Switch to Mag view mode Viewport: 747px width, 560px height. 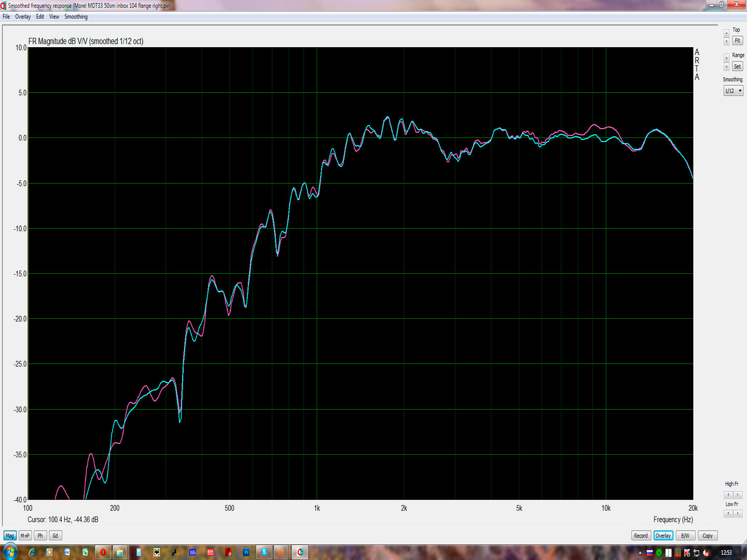pos(10,536)
